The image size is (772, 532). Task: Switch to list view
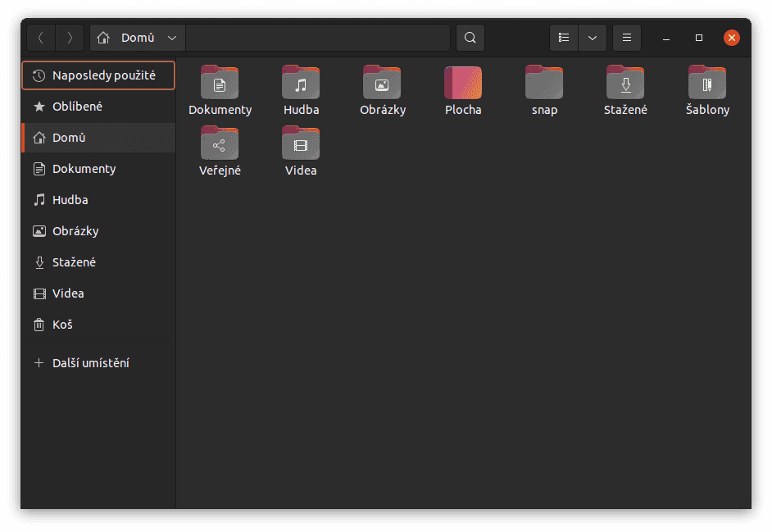click(x=564, y=37)
